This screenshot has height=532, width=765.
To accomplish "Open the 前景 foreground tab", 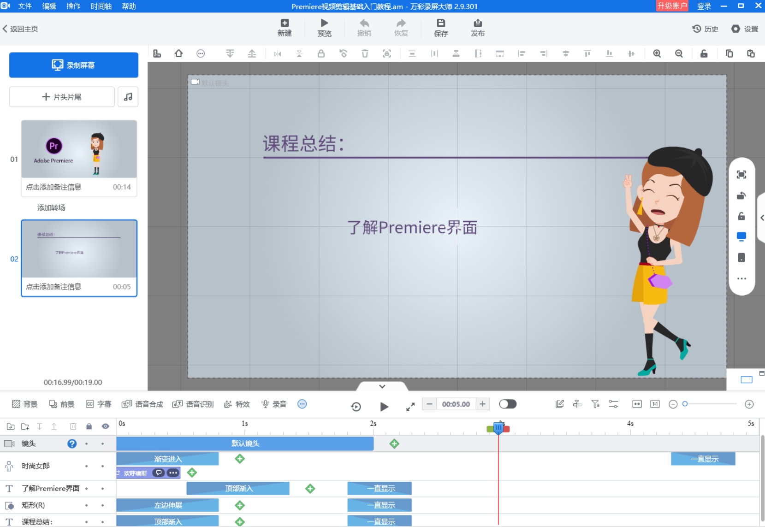I will click(x=62, y=404).
